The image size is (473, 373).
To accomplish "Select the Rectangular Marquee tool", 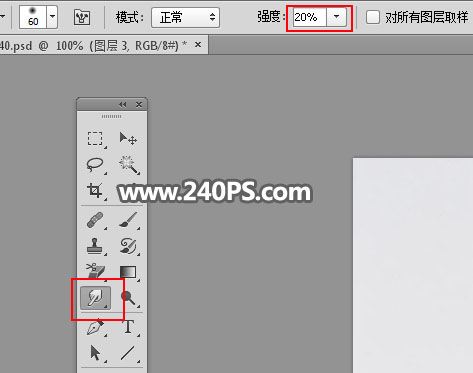I will [x=95, y=139].
